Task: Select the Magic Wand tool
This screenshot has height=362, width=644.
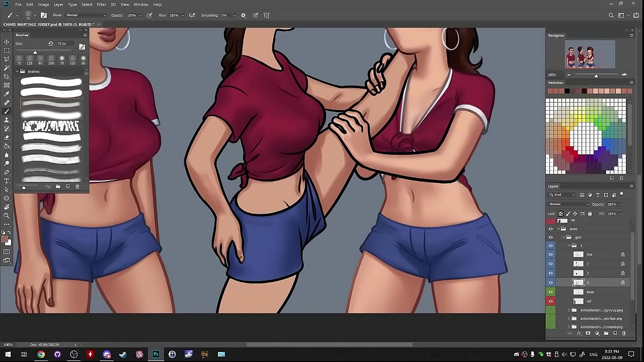Action: pos(7,67)
